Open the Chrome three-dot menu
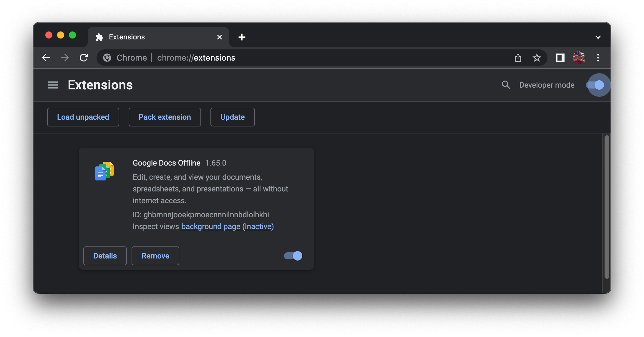The width and height of the screenshot is (644, 337). click(598, 58)
